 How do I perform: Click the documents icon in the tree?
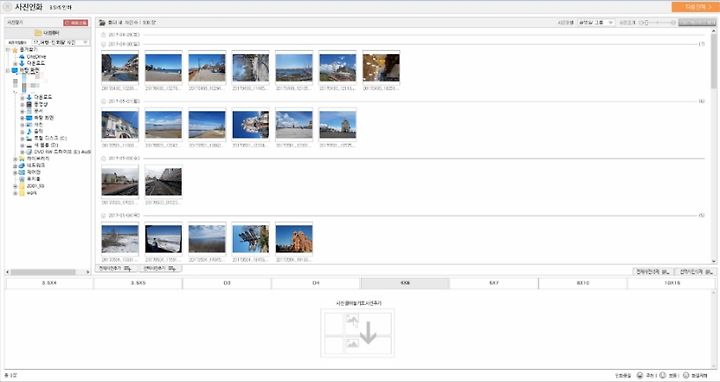tap(29, 111)
